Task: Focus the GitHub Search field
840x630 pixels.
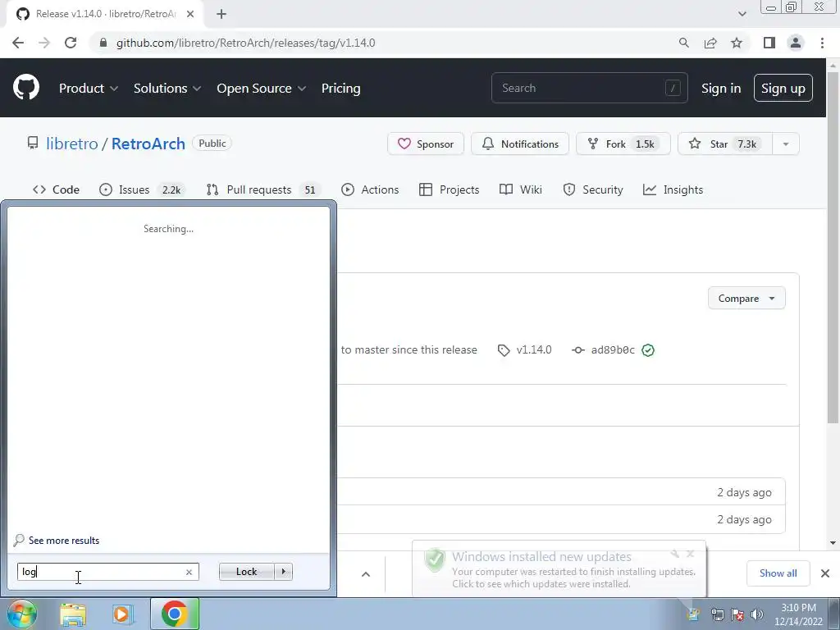Action: 589,88
